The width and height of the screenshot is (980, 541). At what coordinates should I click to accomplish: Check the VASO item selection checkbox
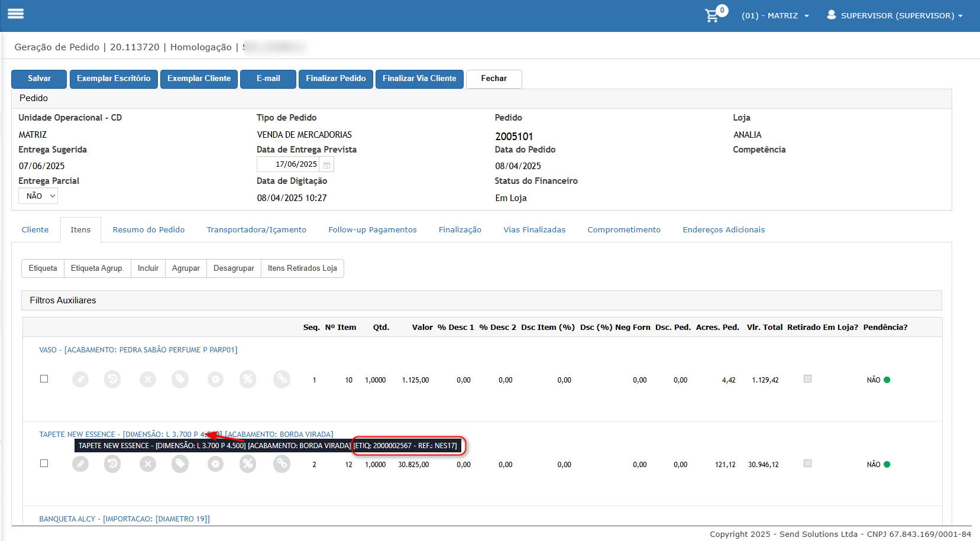coord(44,379)
